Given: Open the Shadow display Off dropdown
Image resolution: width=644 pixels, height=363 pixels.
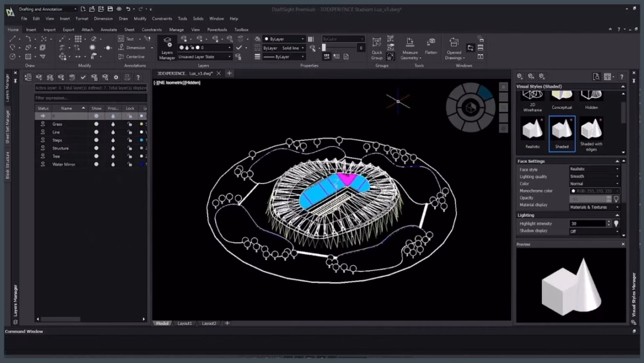Looking at the screenshot, I should coord(594,232).
